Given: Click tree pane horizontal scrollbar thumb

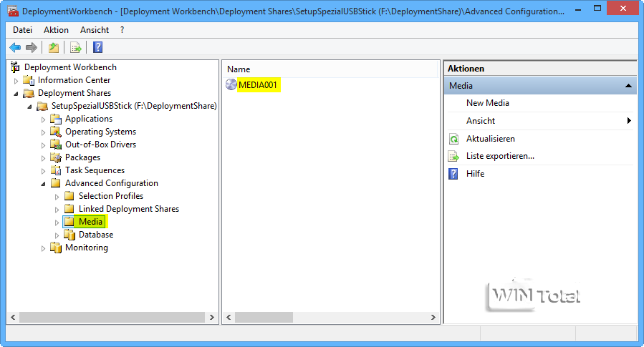Looking at the screenshot, I should click(112, 317).
